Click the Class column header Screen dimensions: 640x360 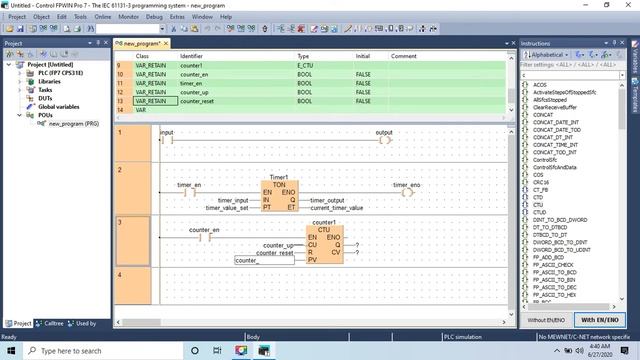(x=142, y=56)
